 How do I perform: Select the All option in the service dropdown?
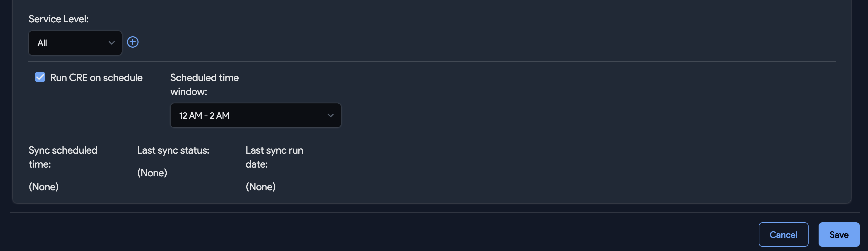click(x=75, y=43)
